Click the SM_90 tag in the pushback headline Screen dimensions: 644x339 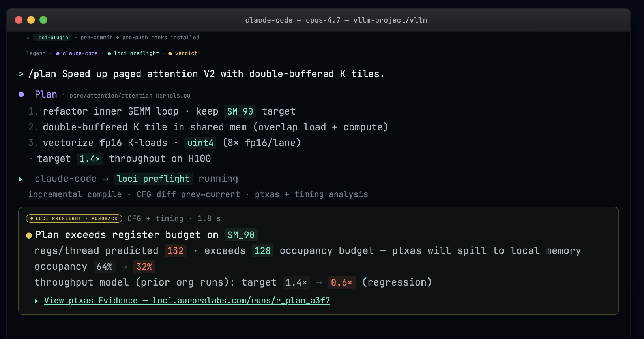241,235
